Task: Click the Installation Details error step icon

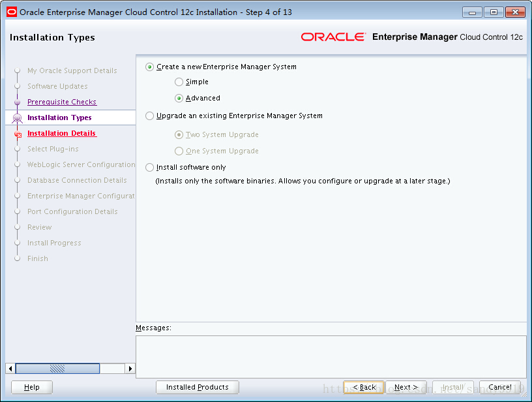Action: click(x=18, y=134)
